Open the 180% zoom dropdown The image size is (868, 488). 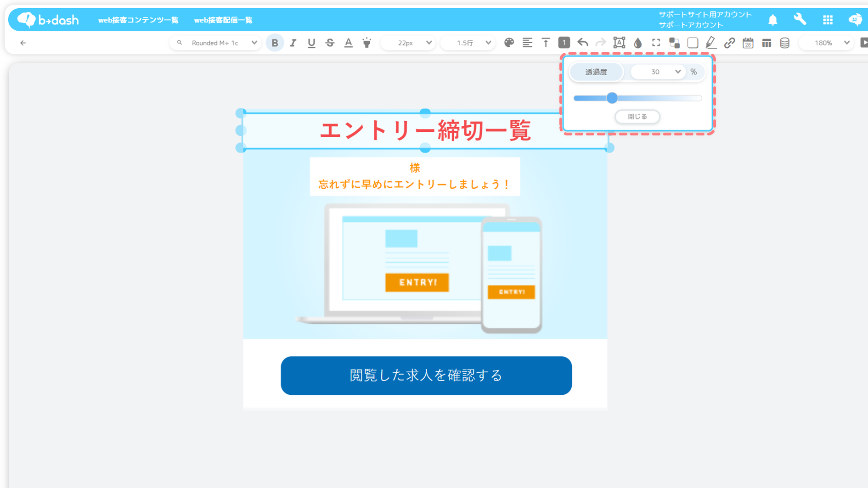(x=826, y=43)
